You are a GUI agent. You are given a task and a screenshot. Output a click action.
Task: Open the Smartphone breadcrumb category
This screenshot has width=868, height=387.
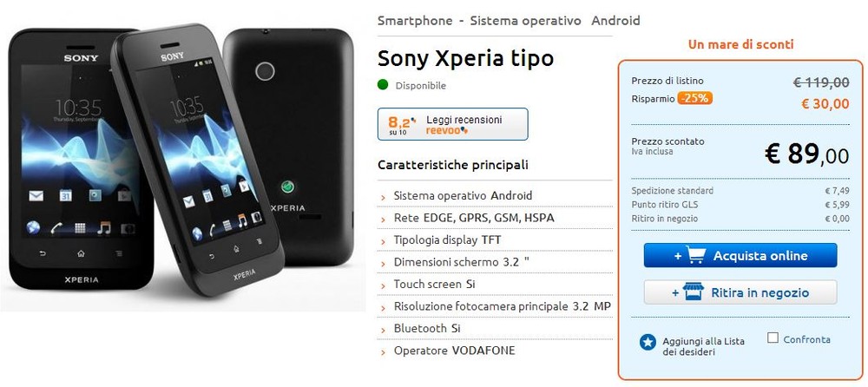point(415,21)
